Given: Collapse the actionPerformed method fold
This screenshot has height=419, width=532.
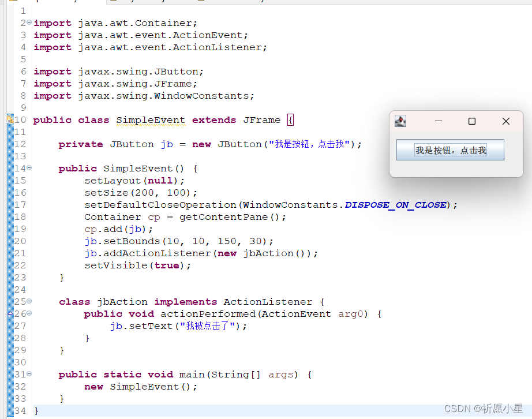Looking at the screenshot, I should (28, 313).
